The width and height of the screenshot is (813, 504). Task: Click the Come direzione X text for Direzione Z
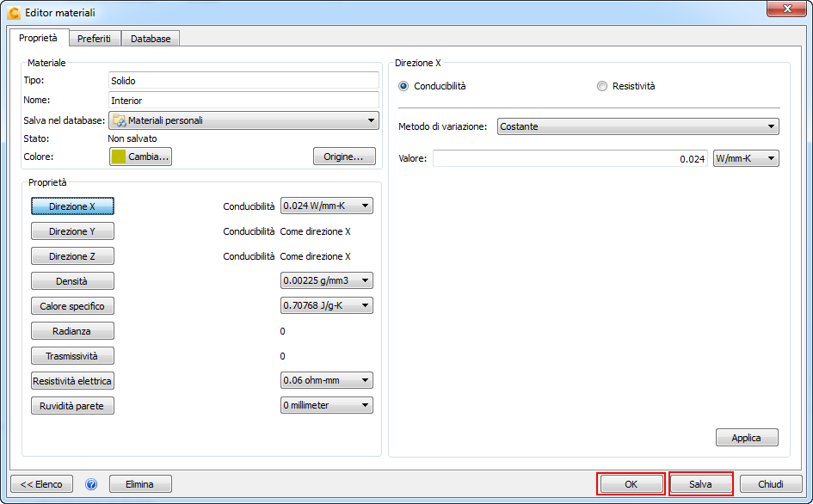[315, 256]
